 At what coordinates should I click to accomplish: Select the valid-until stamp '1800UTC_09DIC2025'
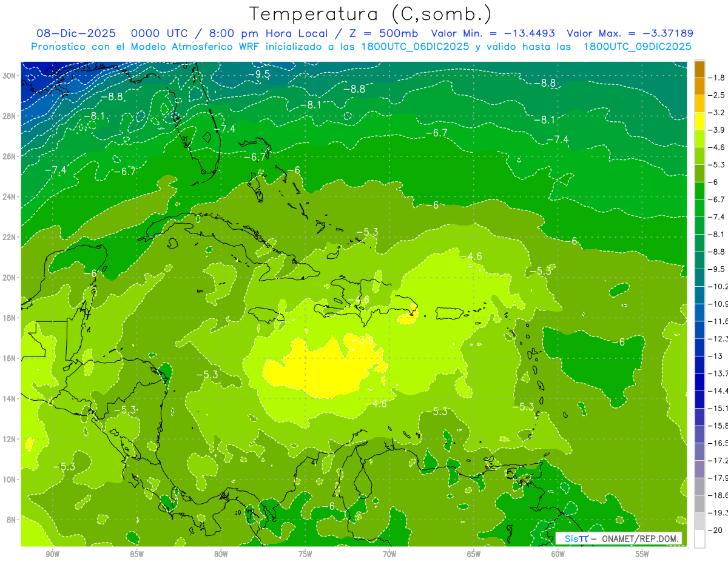click(x=637, y=47)
